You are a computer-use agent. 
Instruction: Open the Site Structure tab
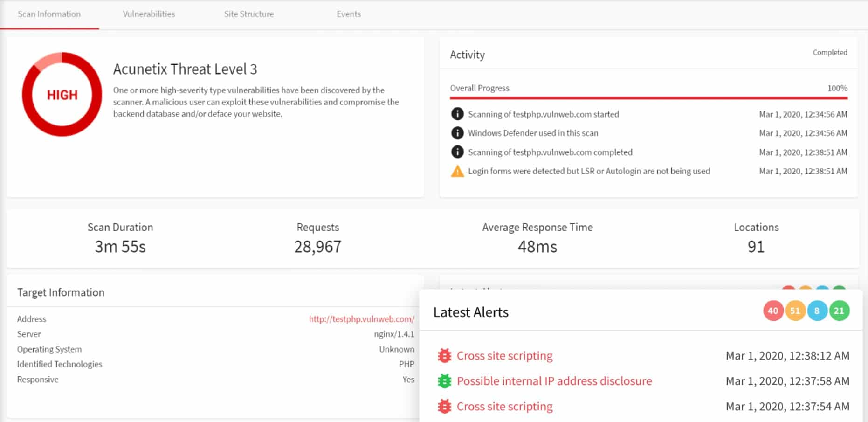(248, 14)
